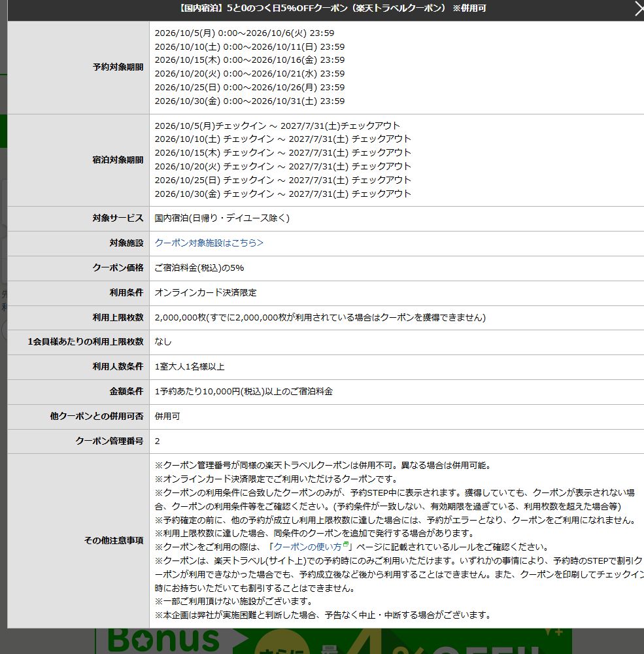Screen dimensions: 644x654
Task: Click the その他注意事項 row label
Action: (114, 541)
